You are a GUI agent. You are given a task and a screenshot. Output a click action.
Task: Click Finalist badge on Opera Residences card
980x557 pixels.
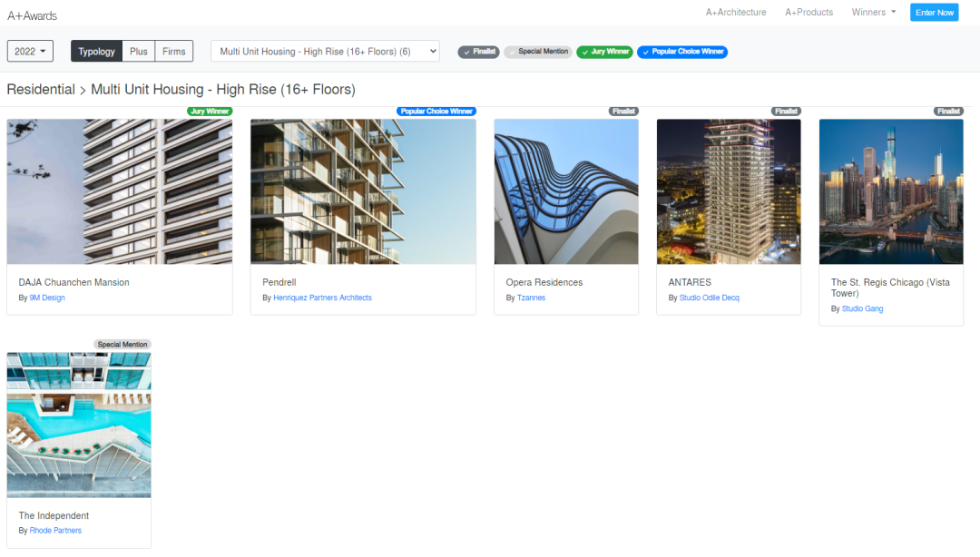click(x=623, y=112)
